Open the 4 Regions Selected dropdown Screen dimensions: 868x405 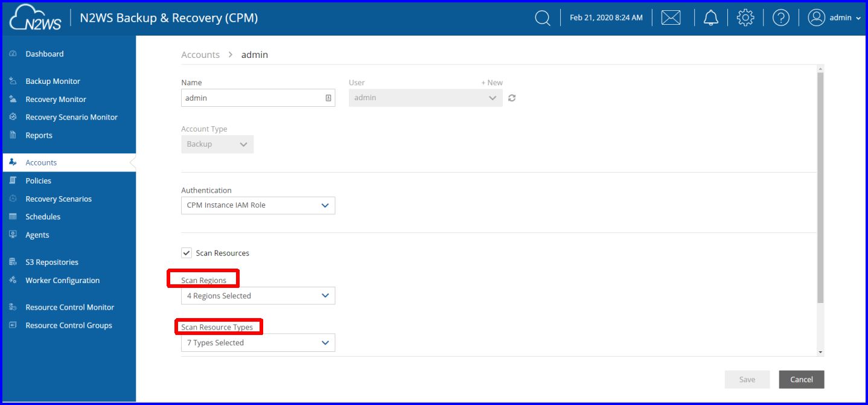pos(258,296)
